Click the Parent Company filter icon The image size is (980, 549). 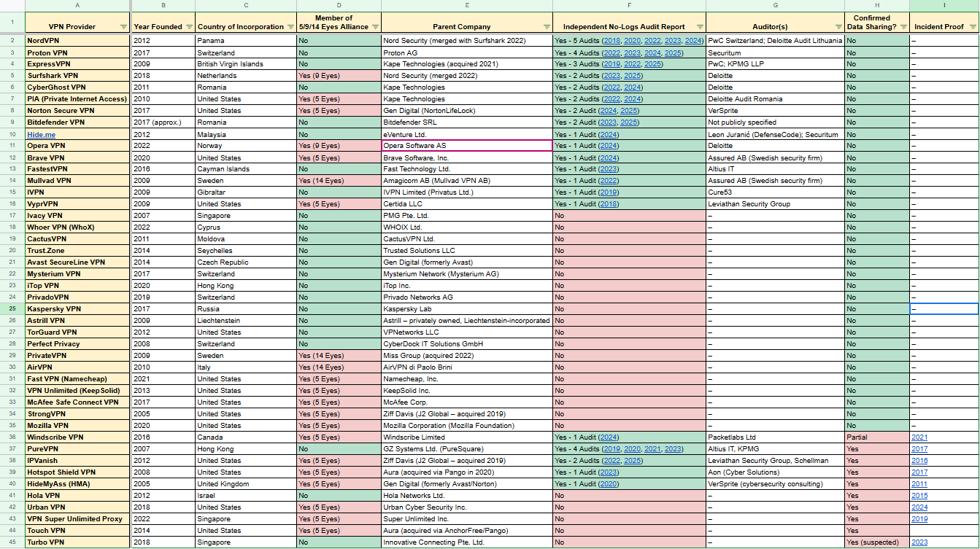tap(547, 27)
